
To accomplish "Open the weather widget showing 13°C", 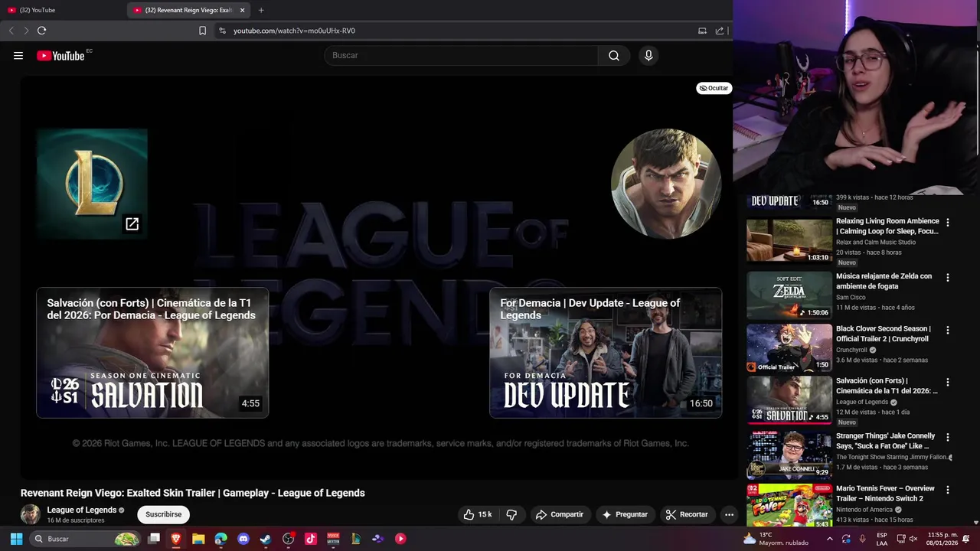I will [776, 539].
